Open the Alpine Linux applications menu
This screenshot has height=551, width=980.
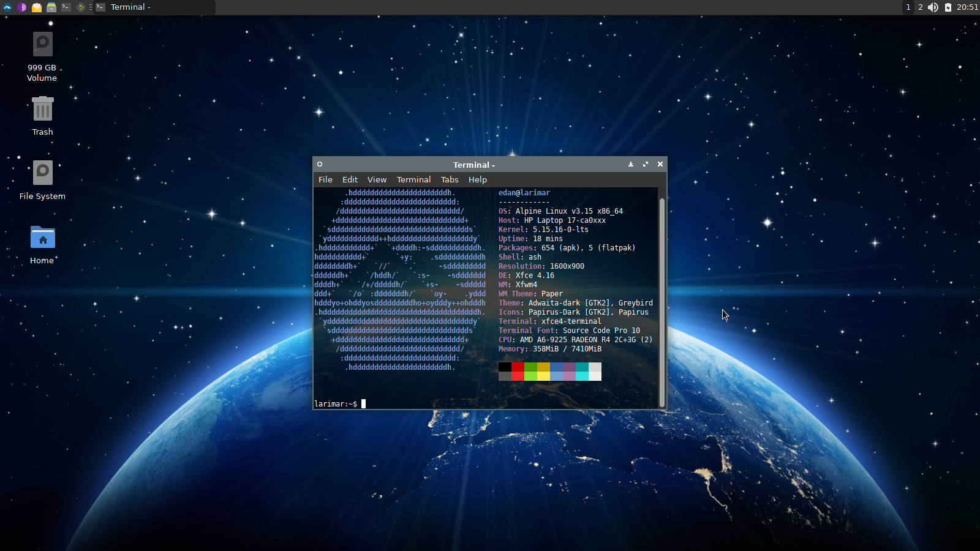pos(7,7)
